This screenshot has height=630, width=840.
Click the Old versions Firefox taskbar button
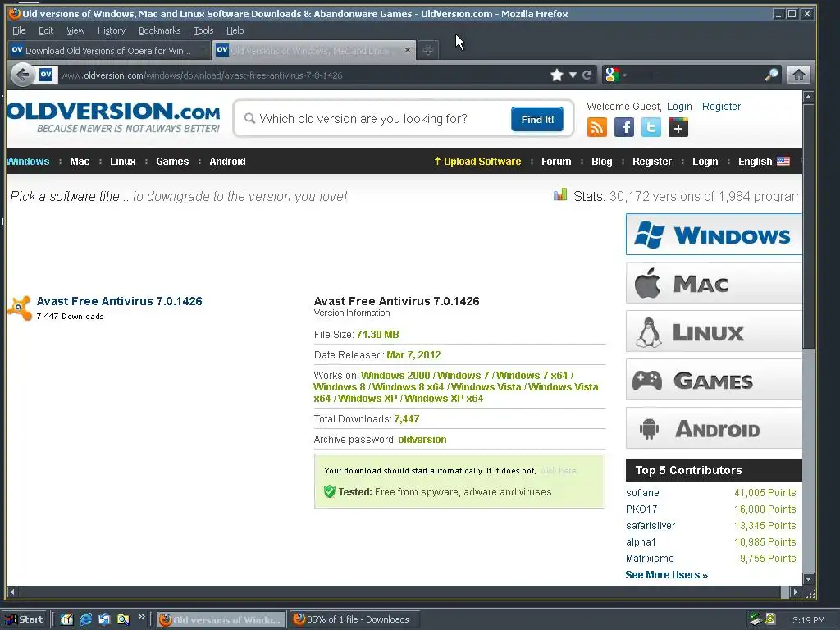pos(221,619)
